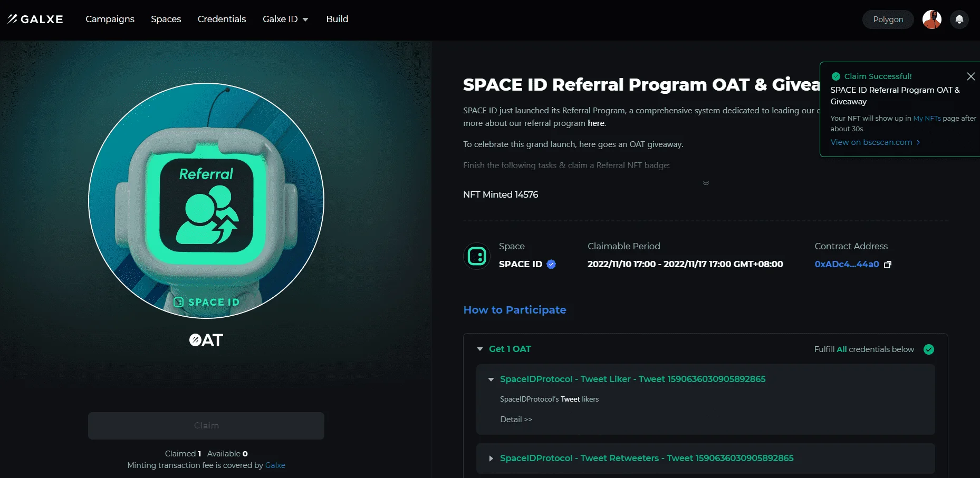Close the Claim Successful notification
This screenshot has height=478, width=980.
971,76
